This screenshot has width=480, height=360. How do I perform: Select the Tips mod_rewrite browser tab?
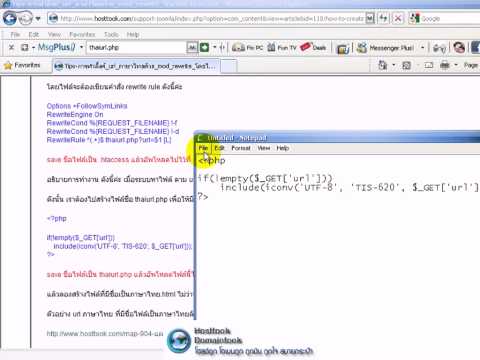click(x=136, y=66)
